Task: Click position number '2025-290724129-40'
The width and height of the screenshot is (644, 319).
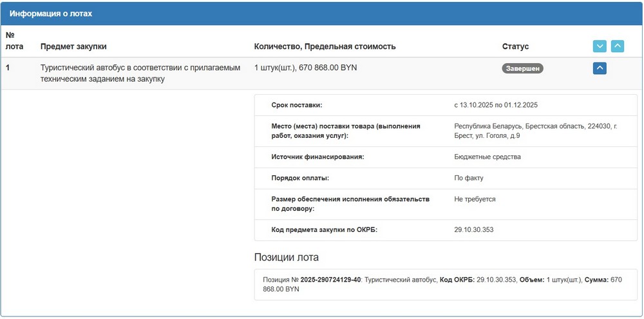Action: click(x=330, y=280)
